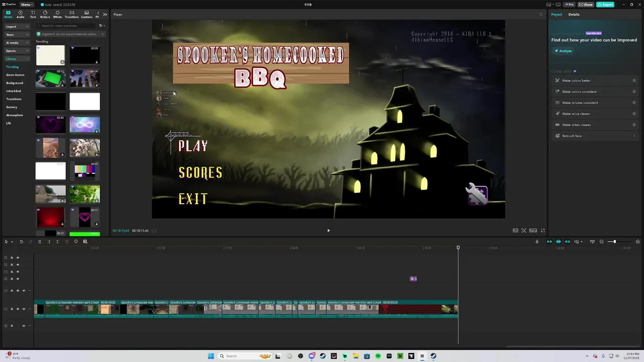Click the timeline zoom in icon
The width and height of the screenshot is (644, 362).
638,242
